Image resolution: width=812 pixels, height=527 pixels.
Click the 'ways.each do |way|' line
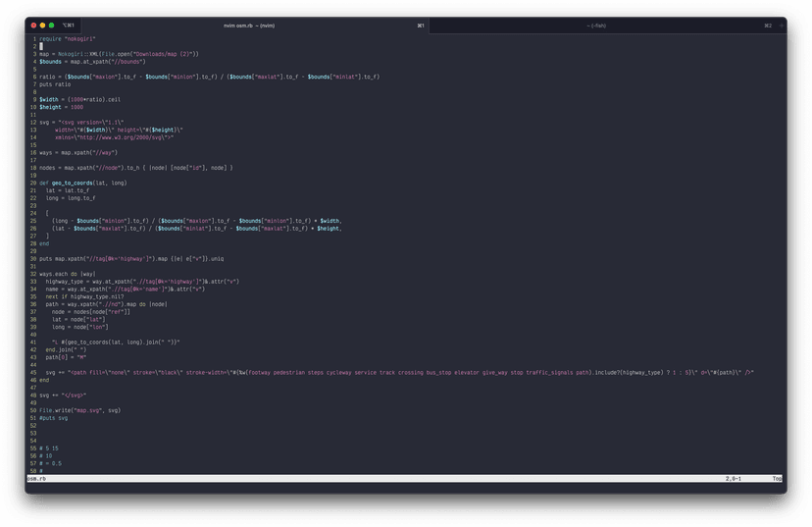coord(68,274)
